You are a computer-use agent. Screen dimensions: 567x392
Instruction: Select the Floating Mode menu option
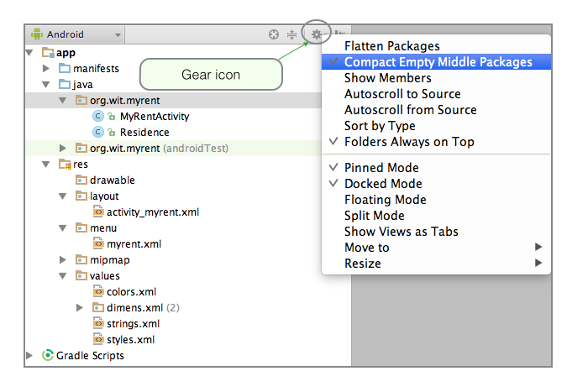click(x=385, y=200)
